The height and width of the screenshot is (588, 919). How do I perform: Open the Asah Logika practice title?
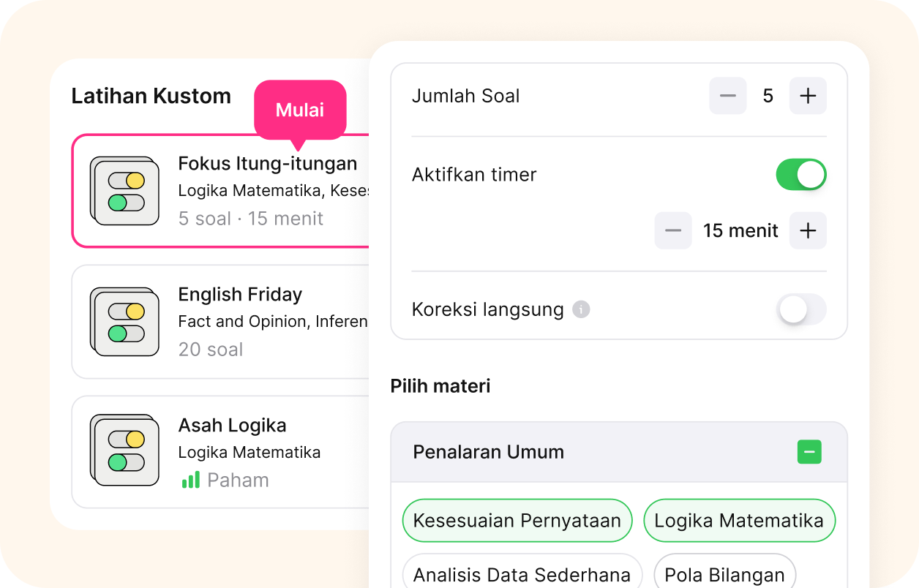[x=232, y=425]
